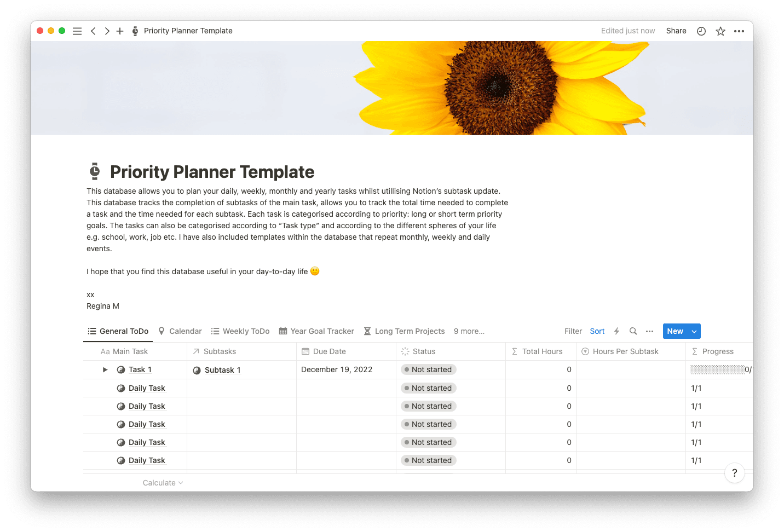Expand the Calculate dropdown
The height and width of the screenshot is (532, 784).
click(163, 483)
